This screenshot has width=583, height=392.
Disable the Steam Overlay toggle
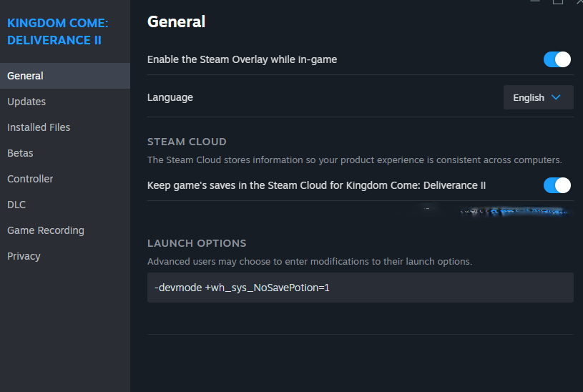(557, 59)
